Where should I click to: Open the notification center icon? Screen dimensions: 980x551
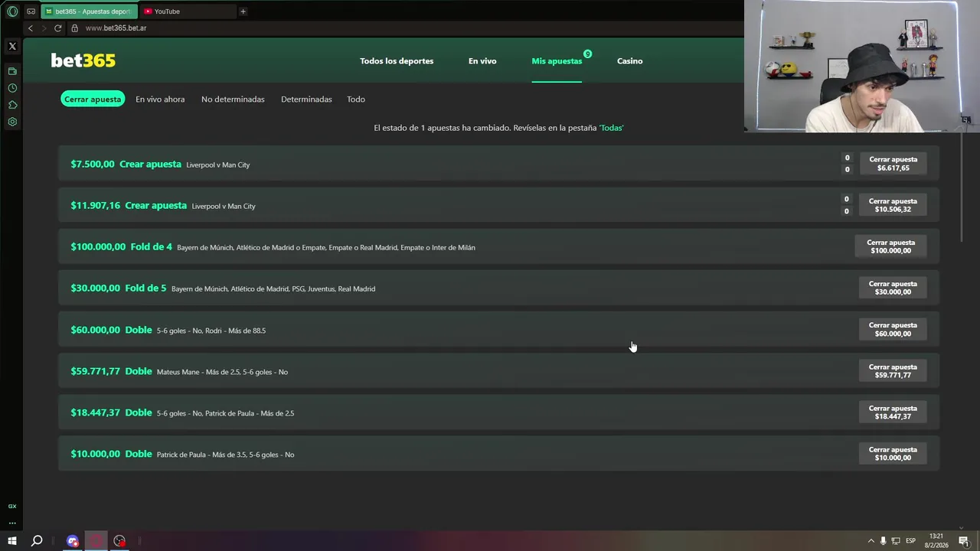964,541
